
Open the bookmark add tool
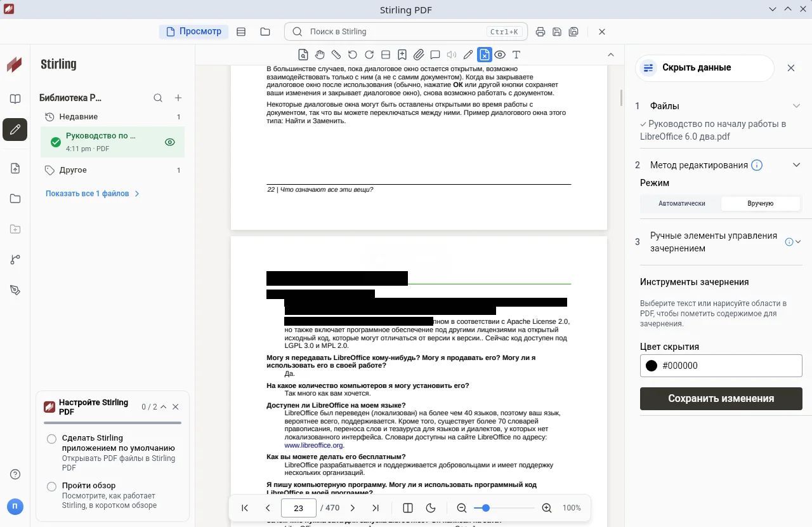coord(402,55)
